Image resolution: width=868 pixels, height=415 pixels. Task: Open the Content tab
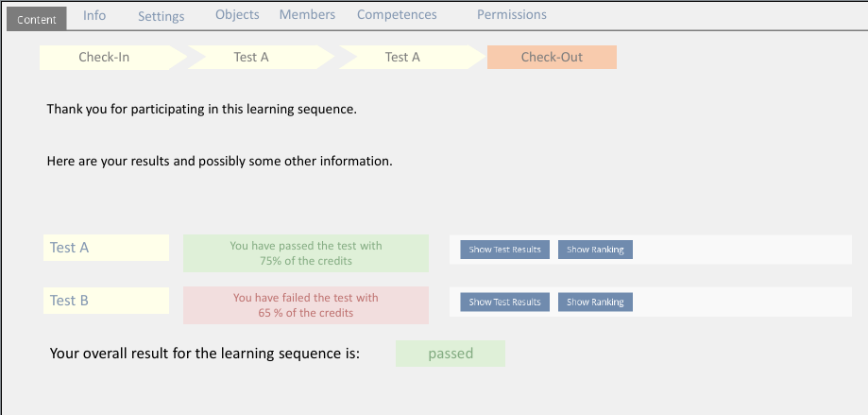[x=37, y=19]
